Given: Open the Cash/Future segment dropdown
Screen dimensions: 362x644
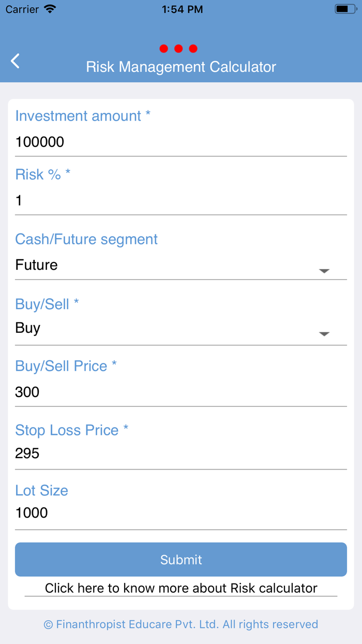Looking at the screenshot, I should [181, 265].
